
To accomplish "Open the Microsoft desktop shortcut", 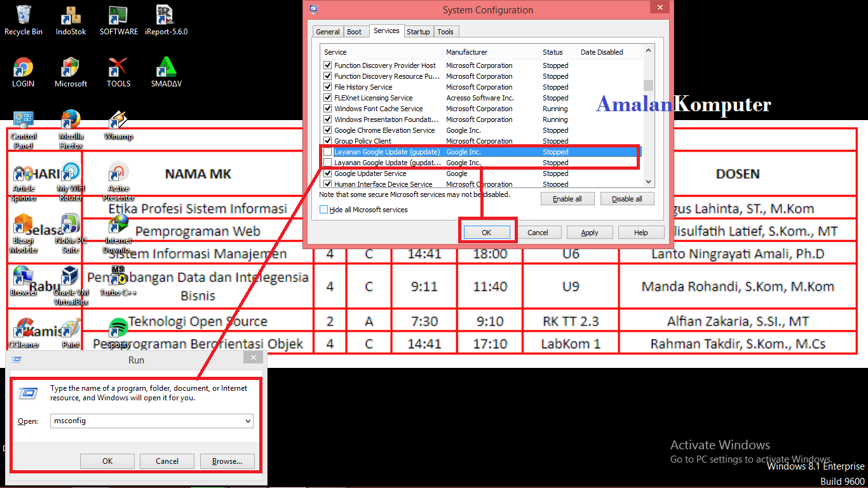I will (x=71, y=72).
